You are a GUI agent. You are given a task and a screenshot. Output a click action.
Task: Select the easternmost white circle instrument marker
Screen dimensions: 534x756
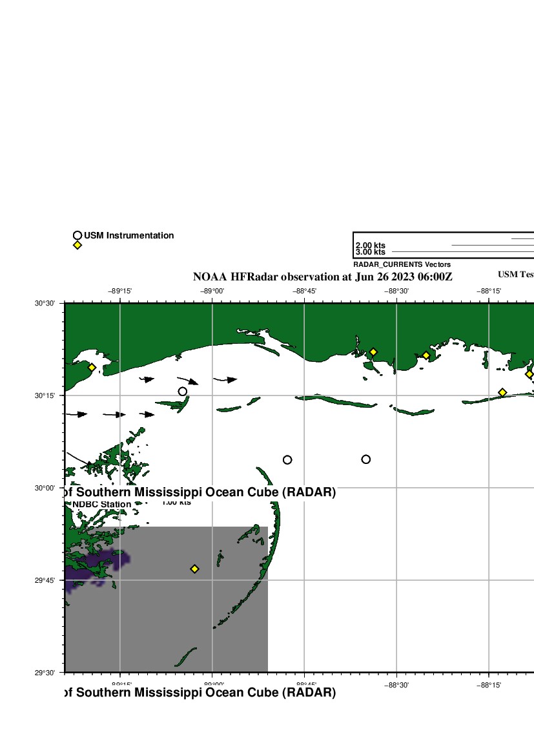click(366, 459)
